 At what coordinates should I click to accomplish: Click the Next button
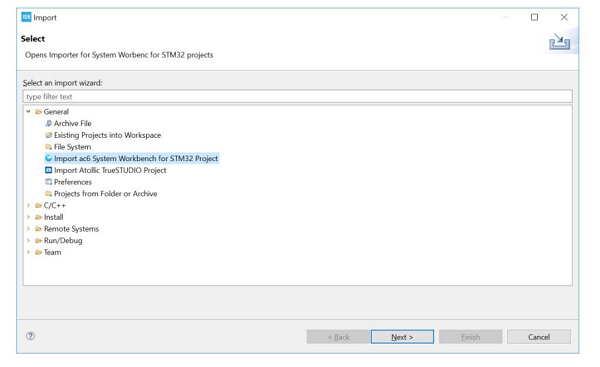tap(402, 337)
